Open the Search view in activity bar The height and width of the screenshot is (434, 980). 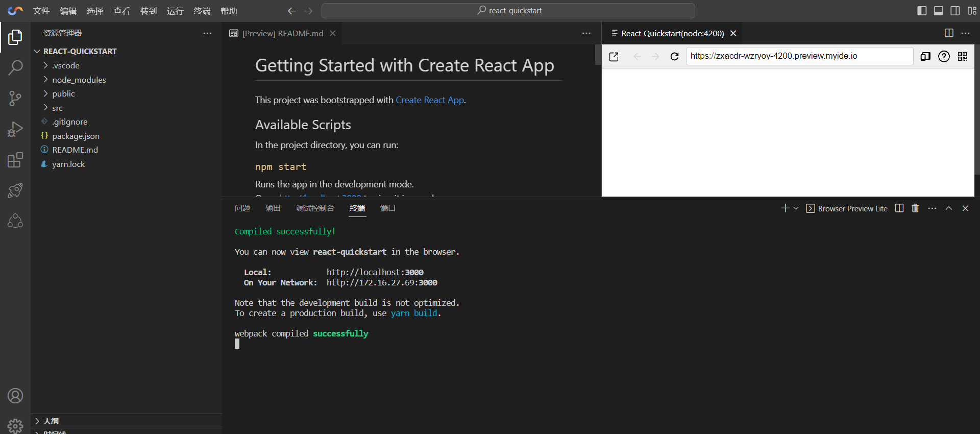coord(15,67)
